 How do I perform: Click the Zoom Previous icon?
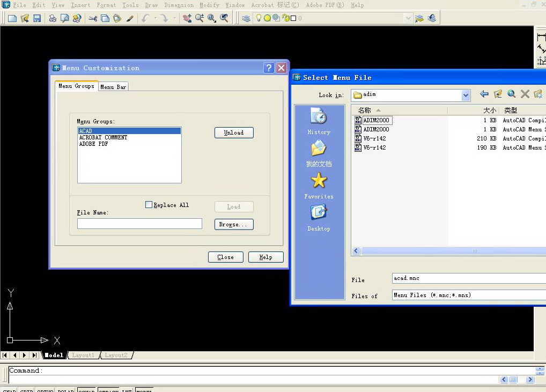tap(224, 18)
